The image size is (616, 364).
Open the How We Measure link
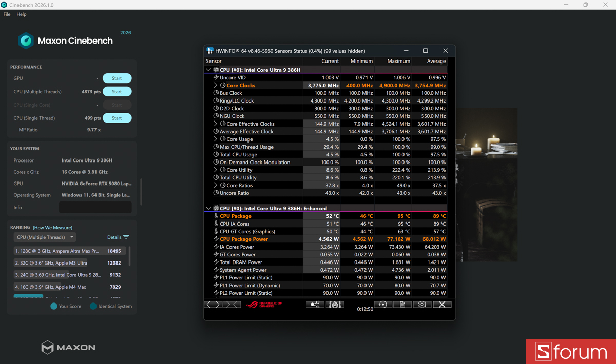[x=53, y=228]
